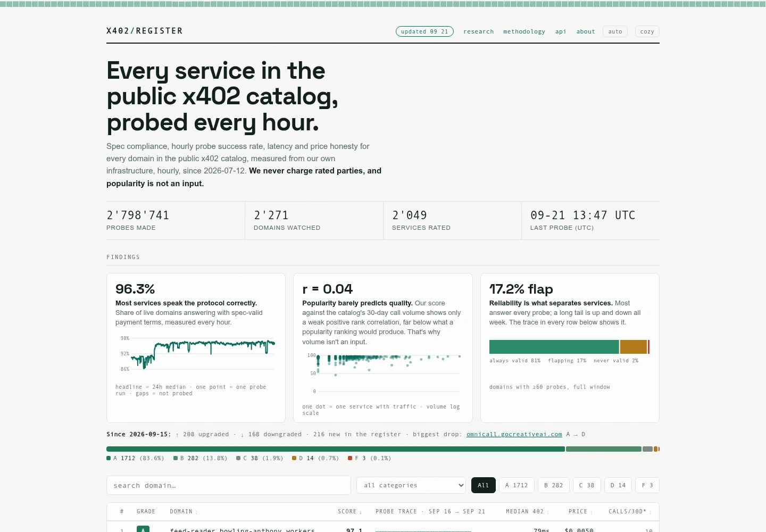Filter by grade 'B 282'
Image resolution: width=766 pixels, height=532 pixels.
[x=554, y=485]
